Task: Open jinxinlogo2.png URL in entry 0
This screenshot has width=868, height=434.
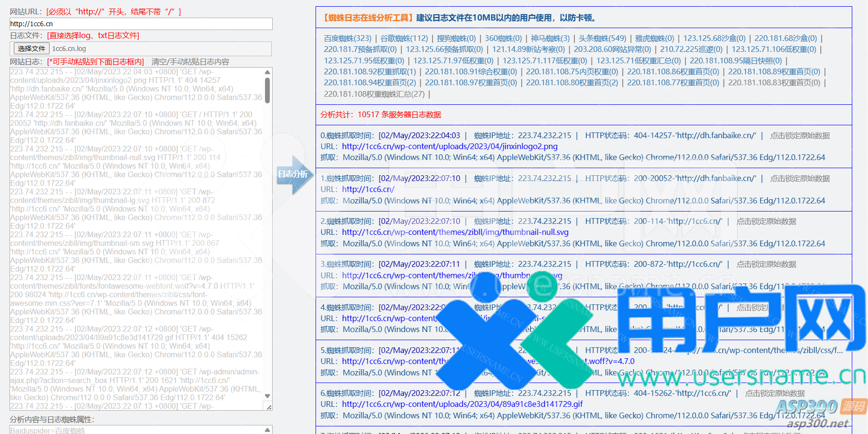Action: [449, 146]
